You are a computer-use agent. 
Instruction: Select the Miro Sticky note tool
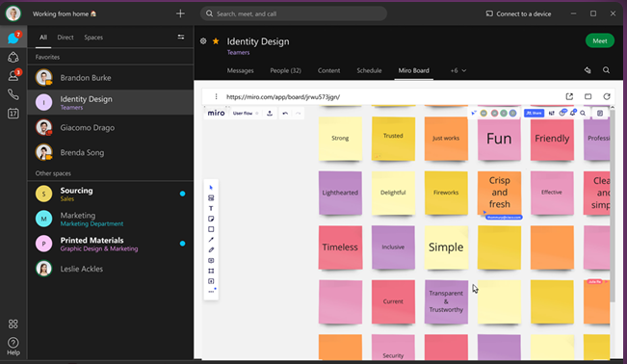(x=211, y=219)
